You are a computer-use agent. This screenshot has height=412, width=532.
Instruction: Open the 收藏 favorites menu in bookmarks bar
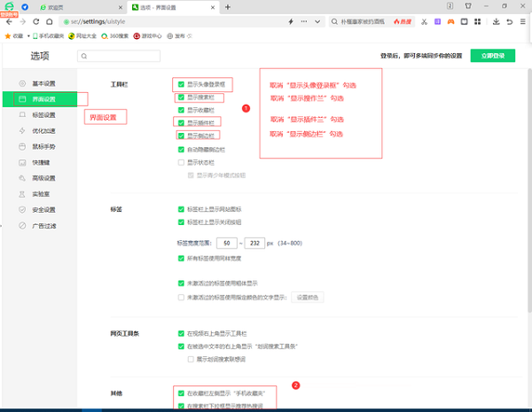click(15, 36)
